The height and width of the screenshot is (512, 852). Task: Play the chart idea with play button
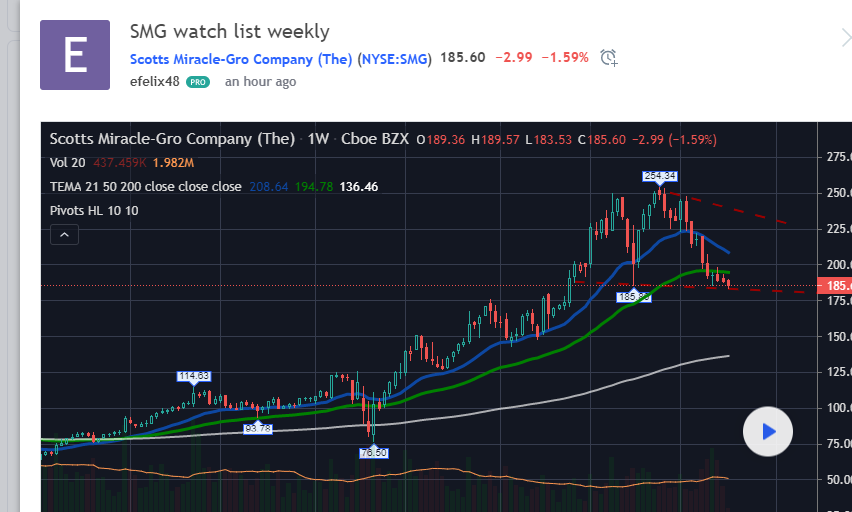point(768,432)
